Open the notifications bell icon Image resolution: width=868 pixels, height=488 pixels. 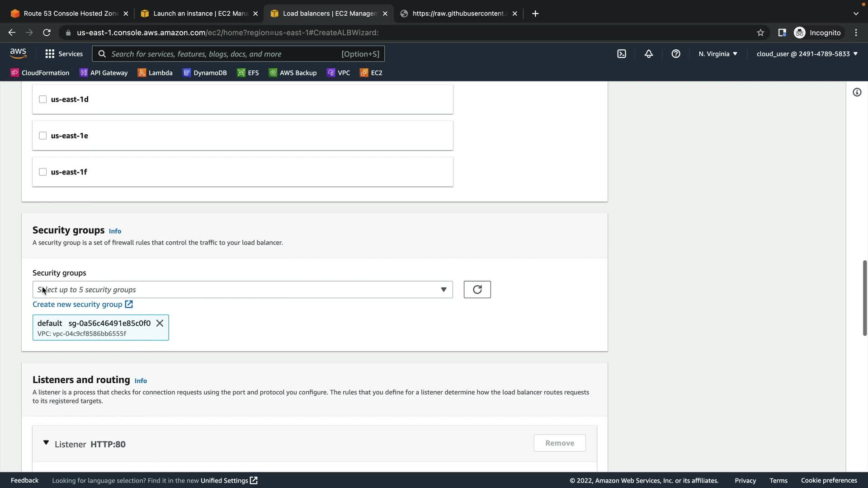(x=649, y=54)
